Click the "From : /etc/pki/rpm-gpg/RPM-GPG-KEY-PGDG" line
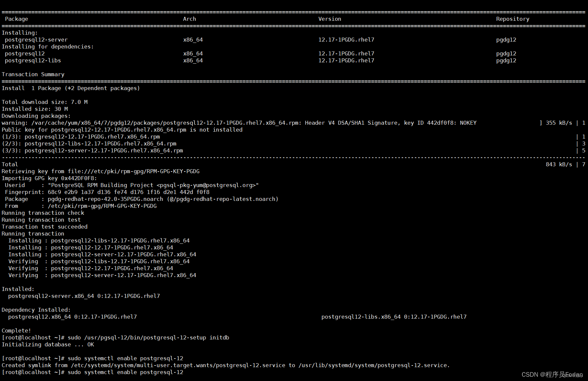 pyautogui.click(x=81, y=206)
